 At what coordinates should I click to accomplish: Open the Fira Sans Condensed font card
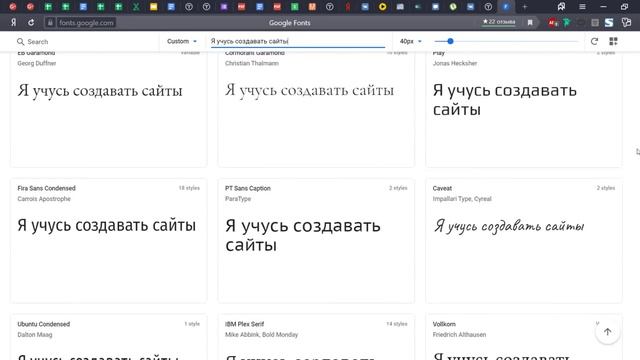109,241
